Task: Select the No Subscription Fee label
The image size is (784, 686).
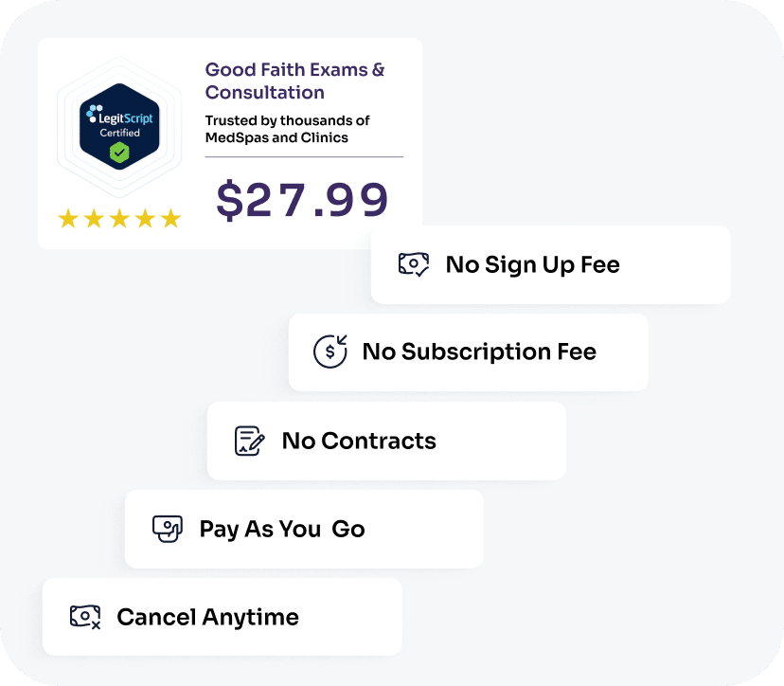Action: click(x=479, y=352)
